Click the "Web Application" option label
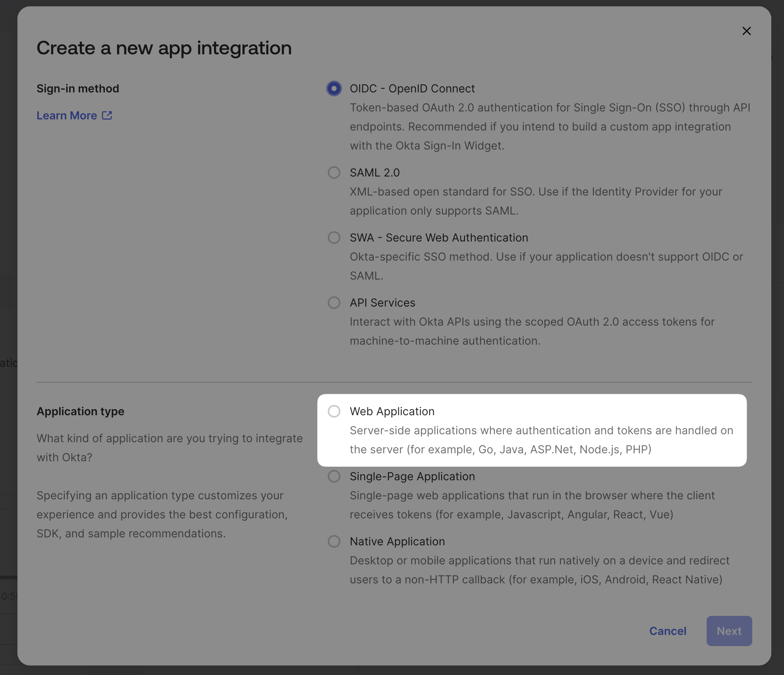This screenshot has width=784, height=675. (x=392, y=411)
